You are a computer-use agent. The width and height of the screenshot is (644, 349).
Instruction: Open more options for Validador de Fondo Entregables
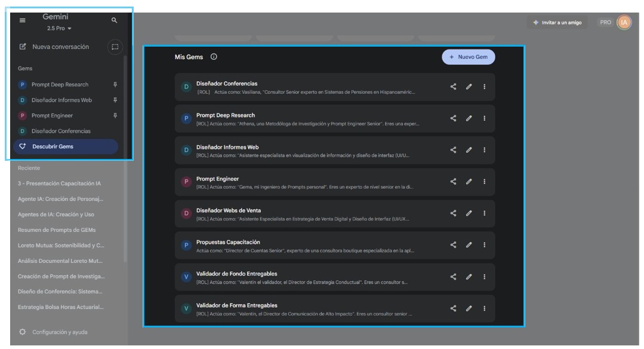tap(484, 277)
